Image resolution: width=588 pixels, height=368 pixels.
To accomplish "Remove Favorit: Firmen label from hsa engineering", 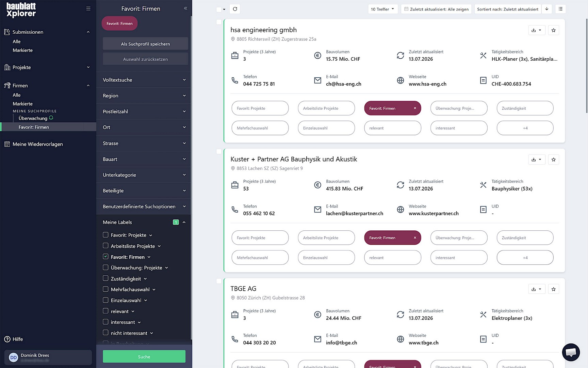I will [415, 108].
